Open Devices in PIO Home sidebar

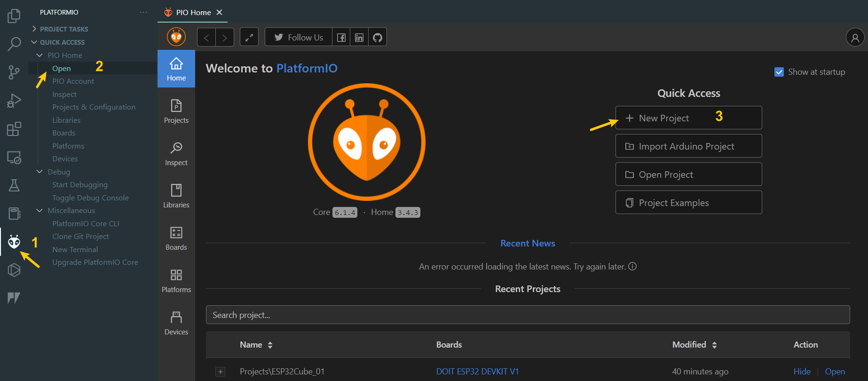pos(176,323)
